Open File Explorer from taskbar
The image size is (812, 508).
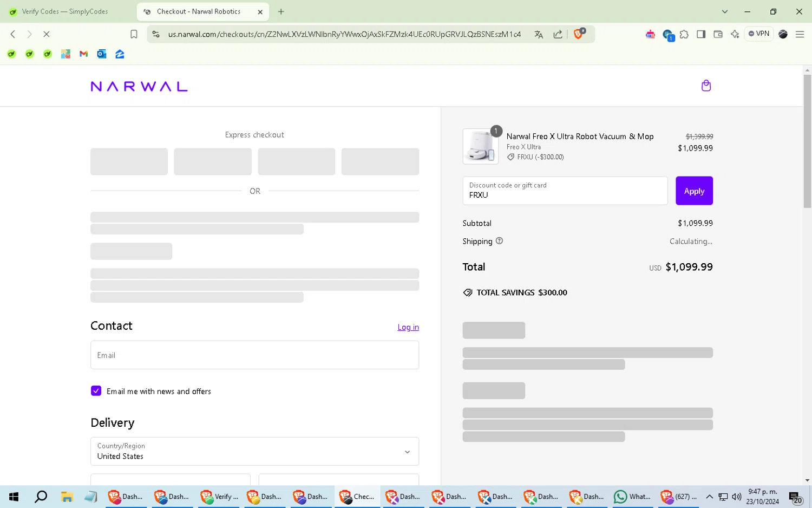click(x=67, y=497)
